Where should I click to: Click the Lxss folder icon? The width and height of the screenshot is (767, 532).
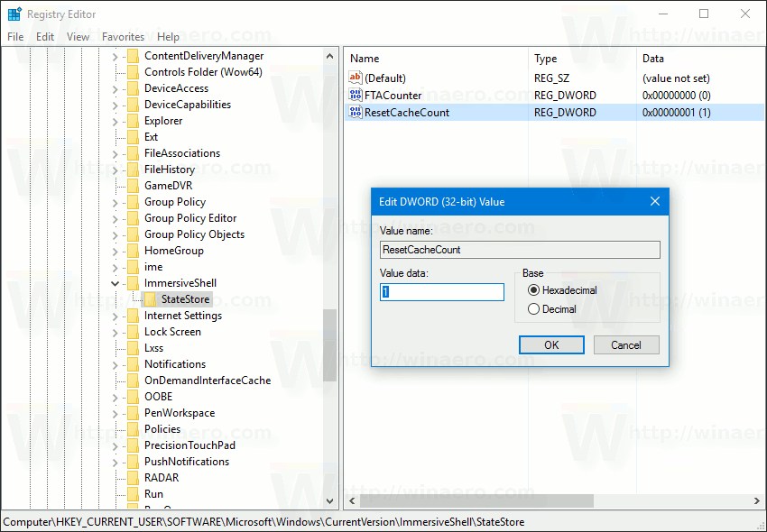coord(133,348)
